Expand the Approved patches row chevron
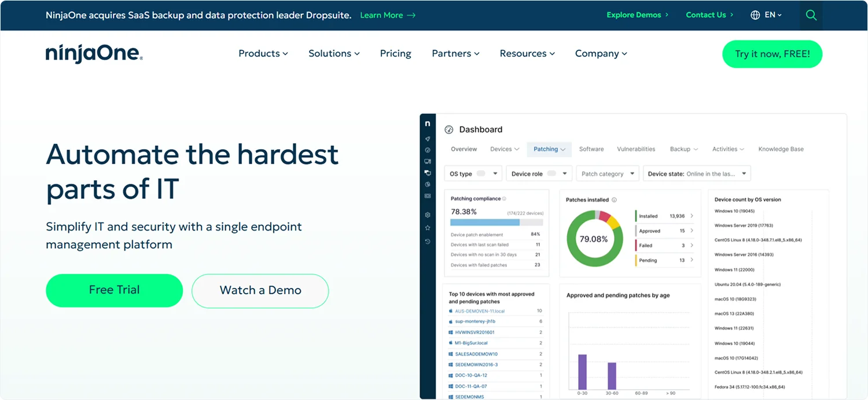Screen dimensions: 868x400 coord(692,231)
